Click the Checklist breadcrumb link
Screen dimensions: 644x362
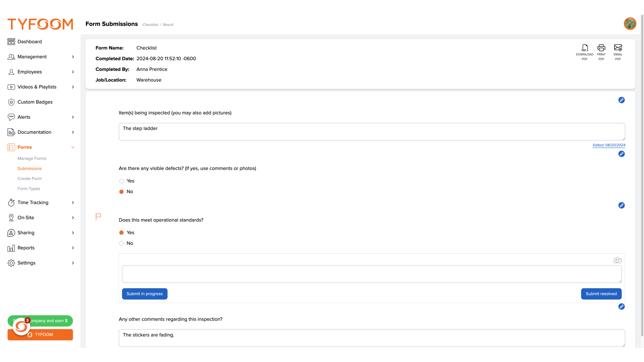[x=150, y=24]
